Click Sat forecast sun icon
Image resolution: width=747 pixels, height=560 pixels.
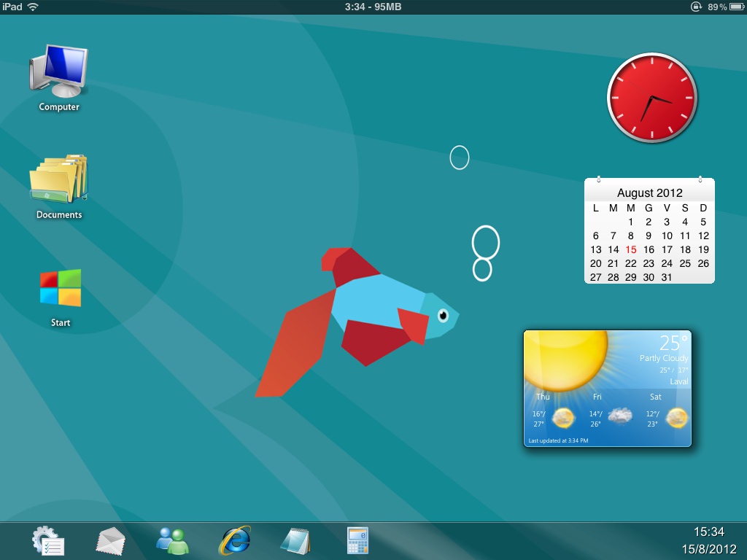pos(676,418)
